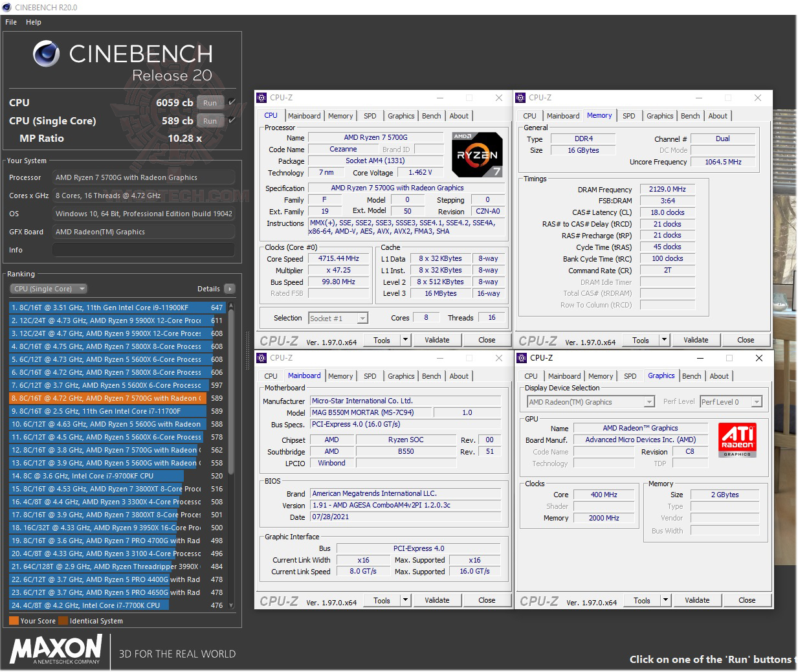This screenshot has height=672, width=798.
Task: Click the AMD Ryzen 7 logo badge
Action: 477,155
